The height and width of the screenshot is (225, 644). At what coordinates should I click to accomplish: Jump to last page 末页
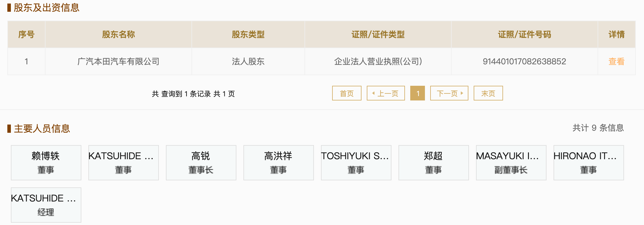488,93
